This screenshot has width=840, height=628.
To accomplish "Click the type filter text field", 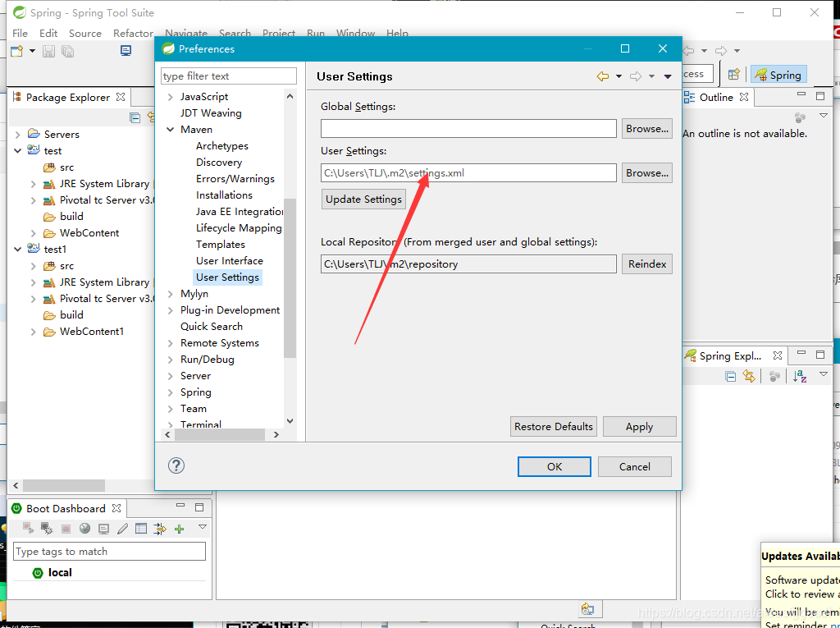I will click(x=229, y=76).
